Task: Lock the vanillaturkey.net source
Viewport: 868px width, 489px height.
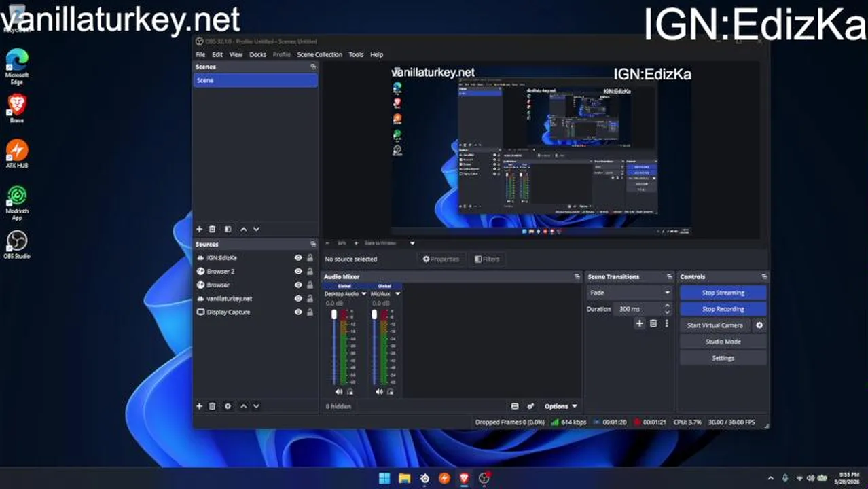Action: pos(310,299)
